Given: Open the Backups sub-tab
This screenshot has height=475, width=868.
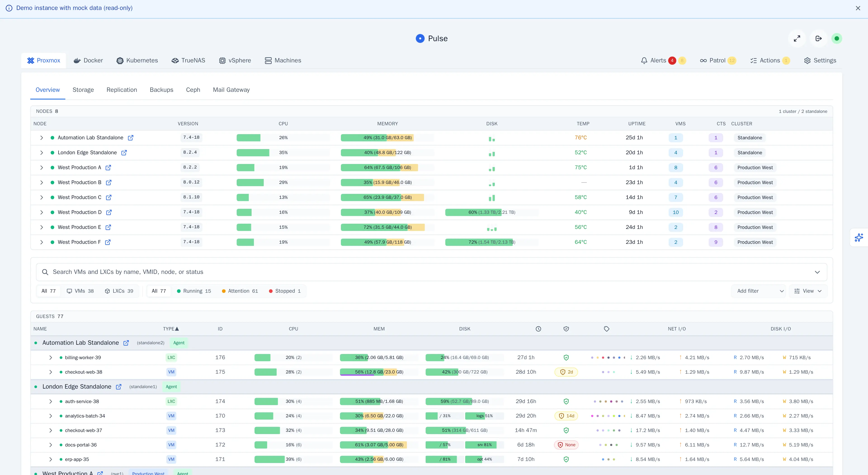Looking at the screenshot, I should 161,90.
